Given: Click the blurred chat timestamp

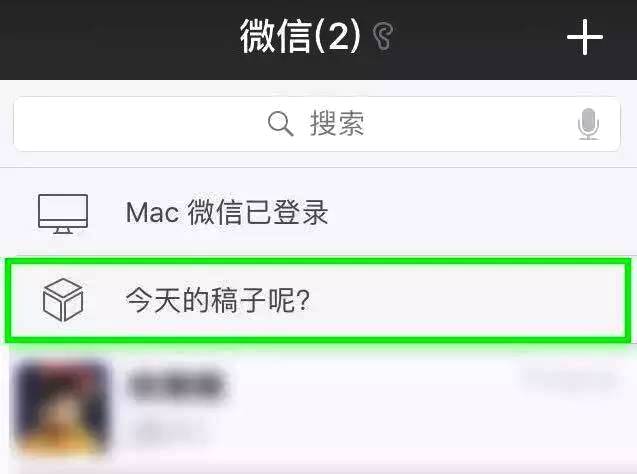Looking at the screenshot, I should pyautogui.click(x=570, y=380).
